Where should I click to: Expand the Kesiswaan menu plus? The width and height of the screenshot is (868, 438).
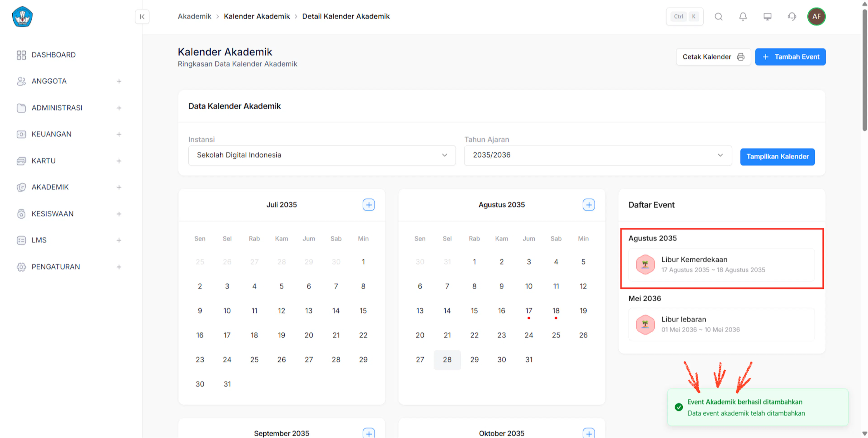pyautogui.click(x=119, y=214)
